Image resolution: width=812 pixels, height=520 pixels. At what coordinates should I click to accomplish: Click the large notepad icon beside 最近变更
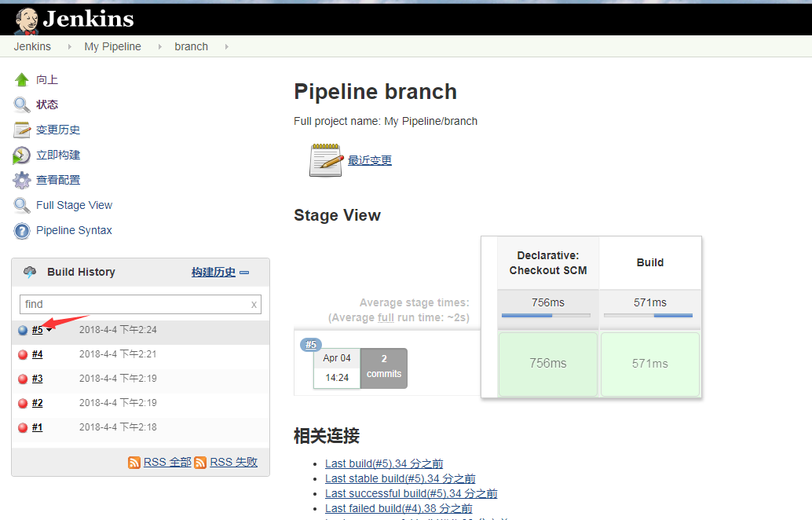pyautogui.click(x=326, y=160)
